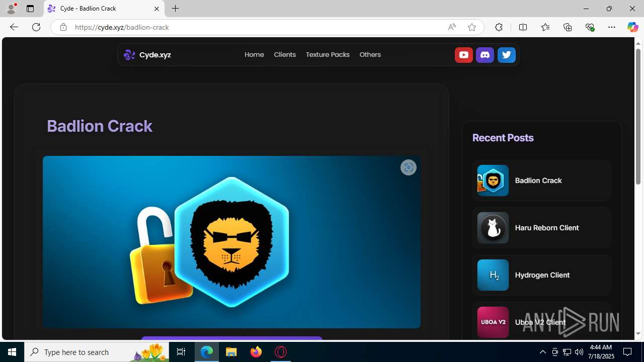
Task: Open Settings and more menu
Action: click(612, 27)
